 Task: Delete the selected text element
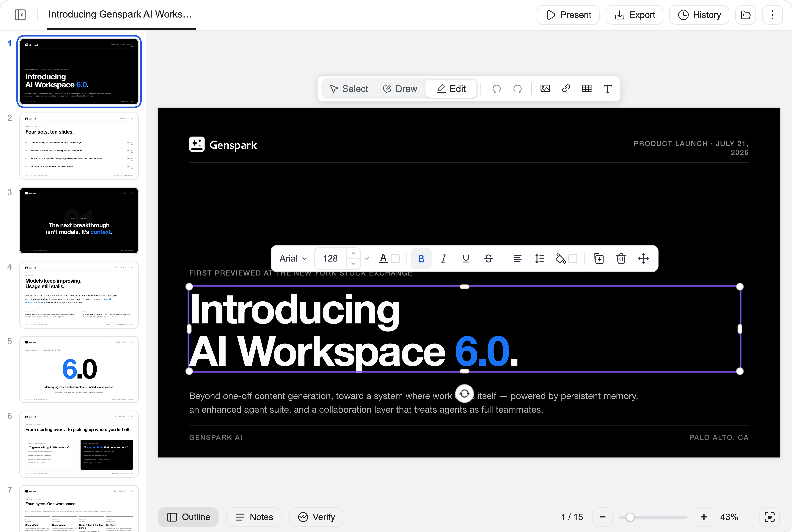(621, 259)
